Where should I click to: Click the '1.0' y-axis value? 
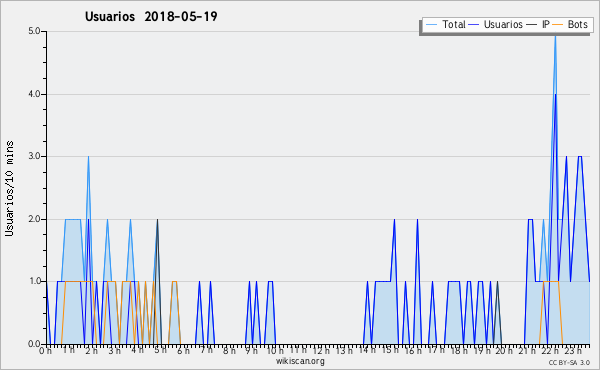(x=34, y=282)
